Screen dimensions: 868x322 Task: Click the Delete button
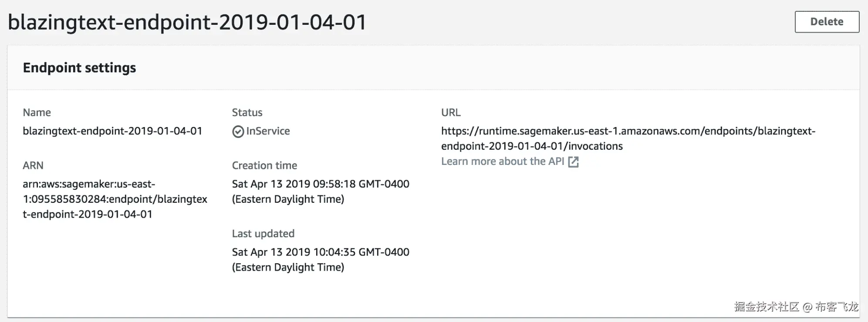827,22
